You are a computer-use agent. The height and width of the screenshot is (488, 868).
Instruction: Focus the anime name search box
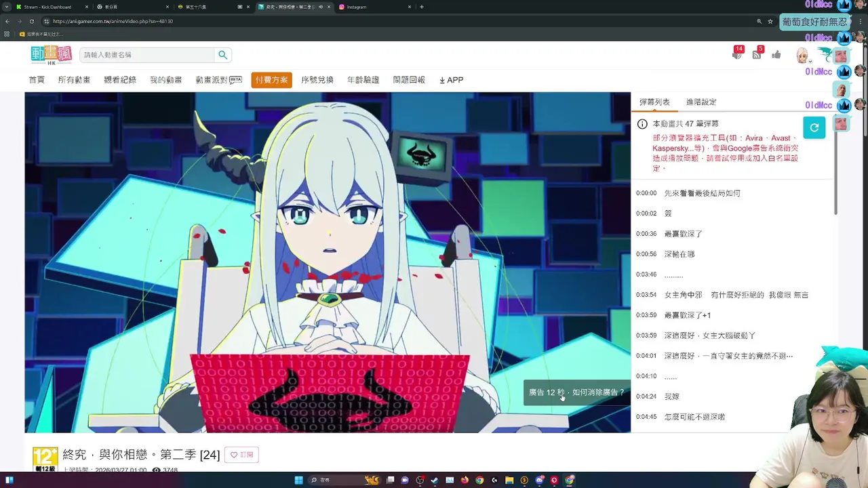click(x=147, y=55)
